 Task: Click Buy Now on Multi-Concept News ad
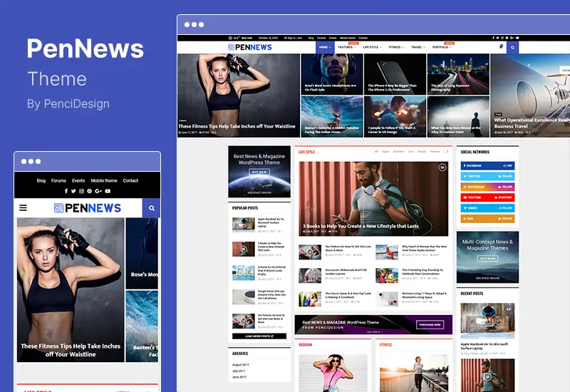(487, 258)
